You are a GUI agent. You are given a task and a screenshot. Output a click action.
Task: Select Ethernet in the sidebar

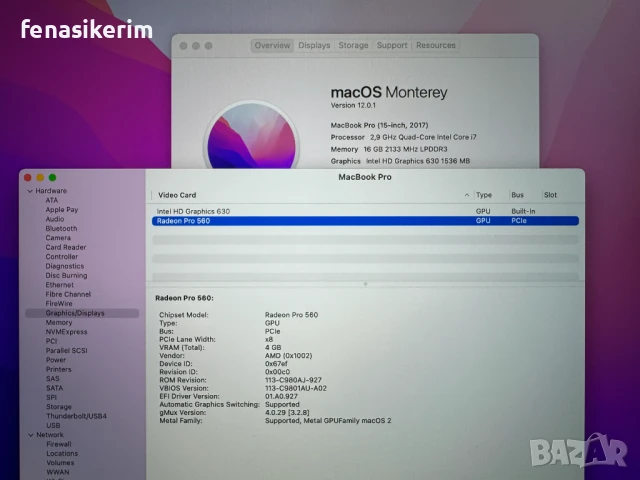click(x=60, y=285)
